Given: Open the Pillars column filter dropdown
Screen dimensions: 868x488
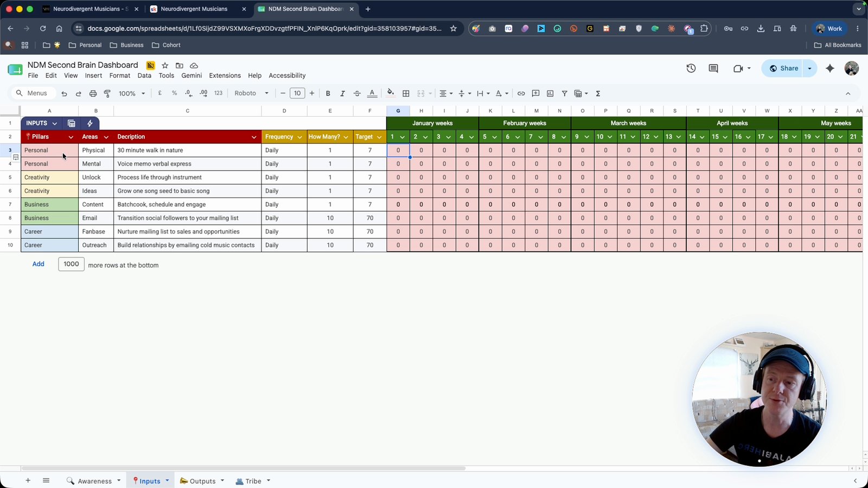Looking at the screenshot, I should [71, 137].
